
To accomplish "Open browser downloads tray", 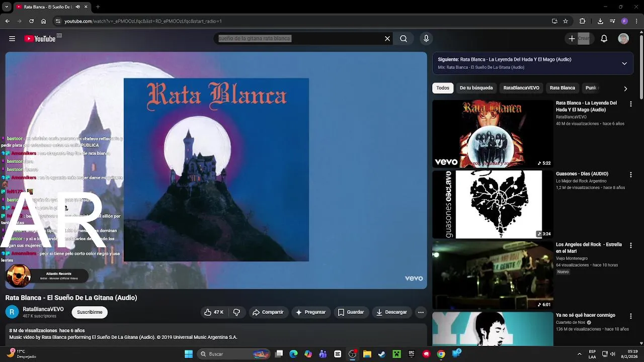I will 600,21.
